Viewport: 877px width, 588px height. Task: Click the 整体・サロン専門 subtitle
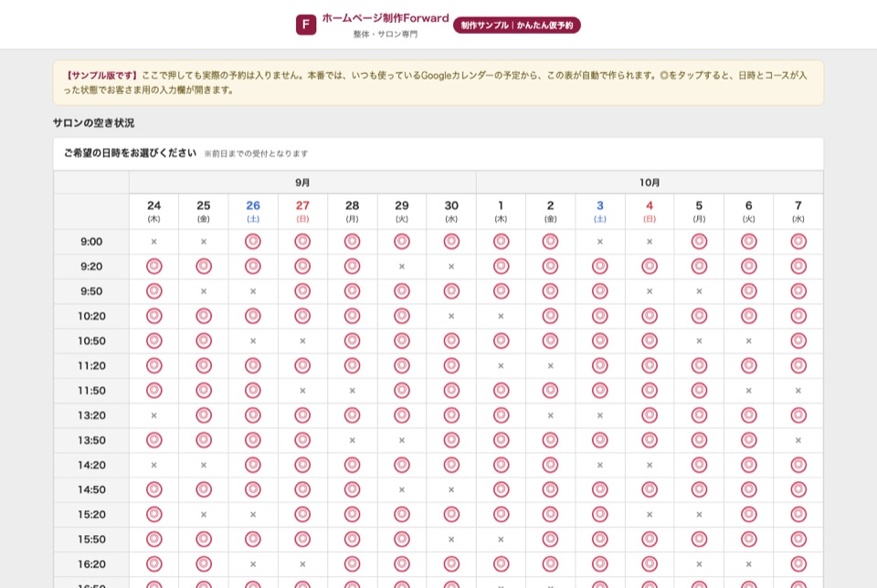point(386,34)
